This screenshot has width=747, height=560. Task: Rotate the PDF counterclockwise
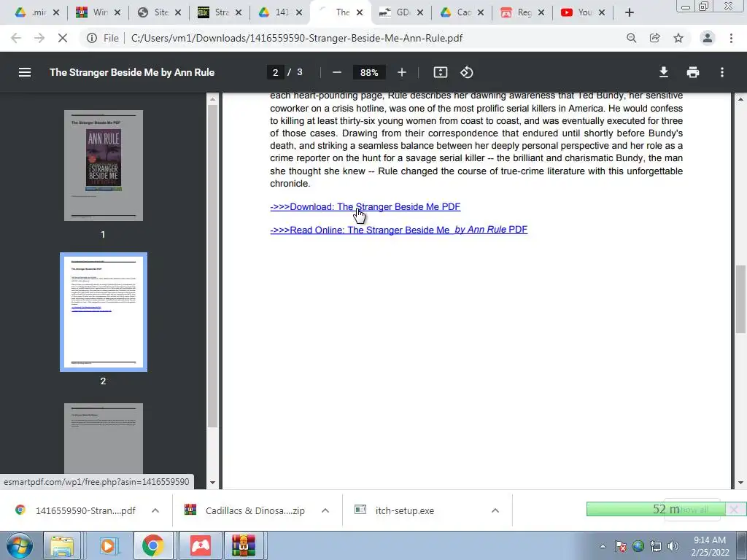[x=466, y=72]
